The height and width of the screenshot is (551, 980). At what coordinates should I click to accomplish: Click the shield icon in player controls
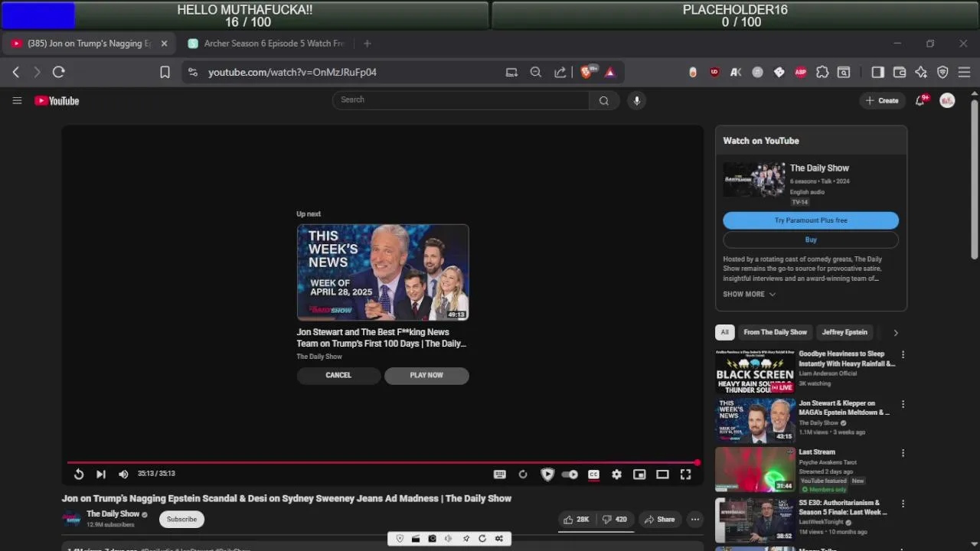click(x=547, y=474)
